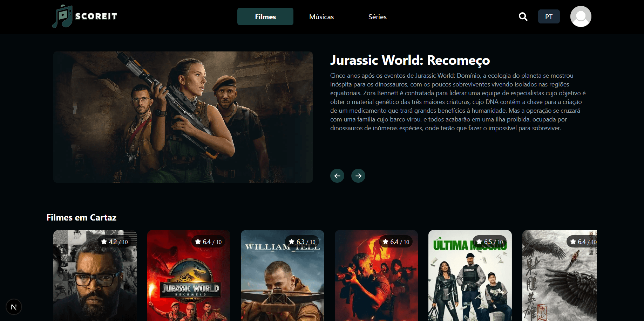This screenshot has width=644, height=321.
Task: Switch to the Séries tab
Action: click(378, 16)
